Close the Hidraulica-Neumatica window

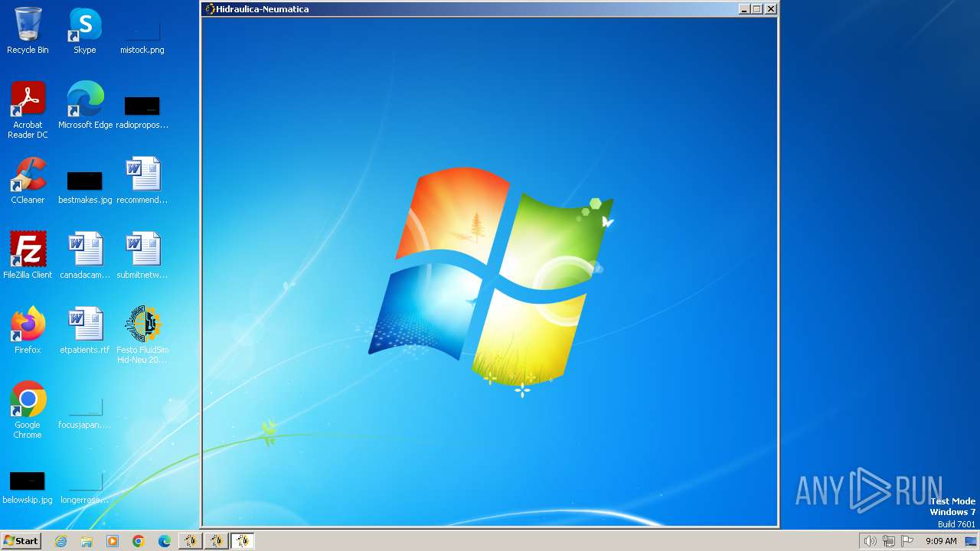[x=771, y=9]
